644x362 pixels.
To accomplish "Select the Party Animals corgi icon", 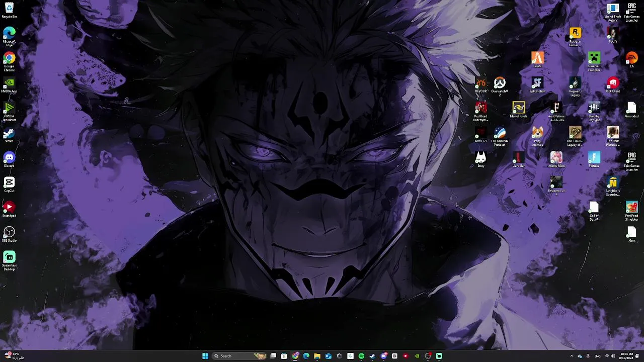I will [x=537, y=137].
